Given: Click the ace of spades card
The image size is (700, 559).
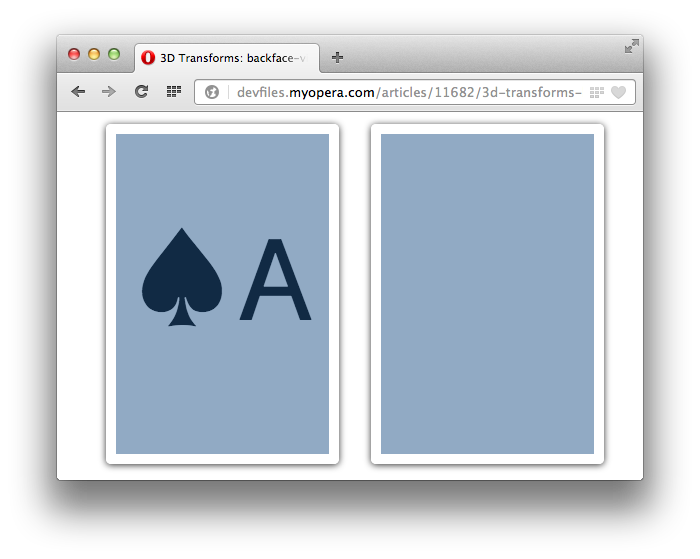Looking at the screenshot, I should click(222, 294).
